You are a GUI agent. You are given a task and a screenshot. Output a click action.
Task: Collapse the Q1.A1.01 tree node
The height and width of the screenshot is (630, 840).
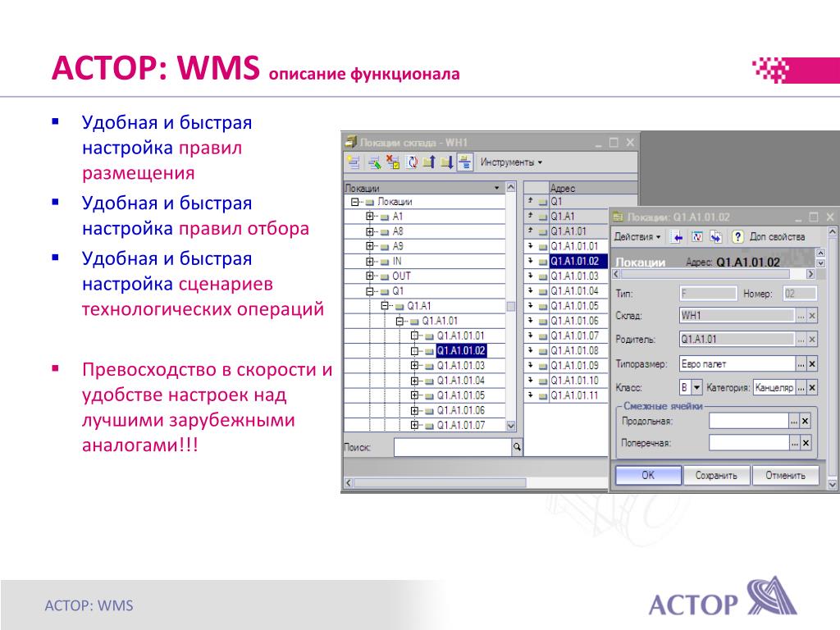click(x=399, y=321)
